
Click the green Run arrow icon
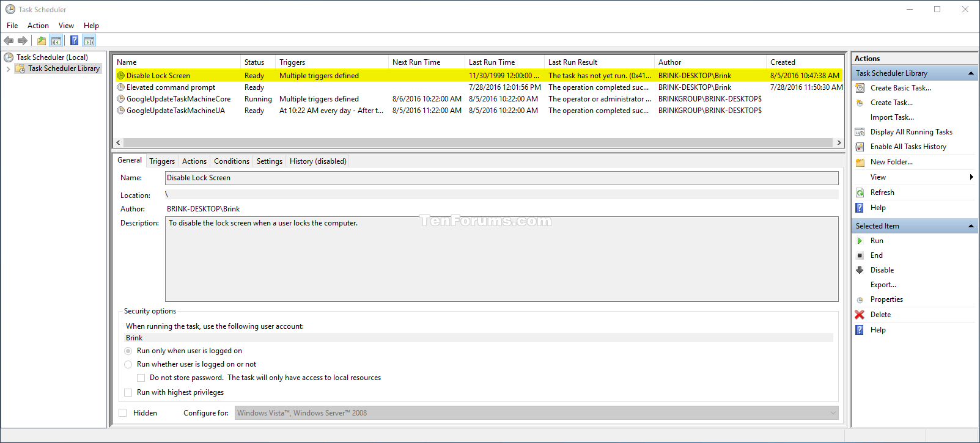point(860,241)
